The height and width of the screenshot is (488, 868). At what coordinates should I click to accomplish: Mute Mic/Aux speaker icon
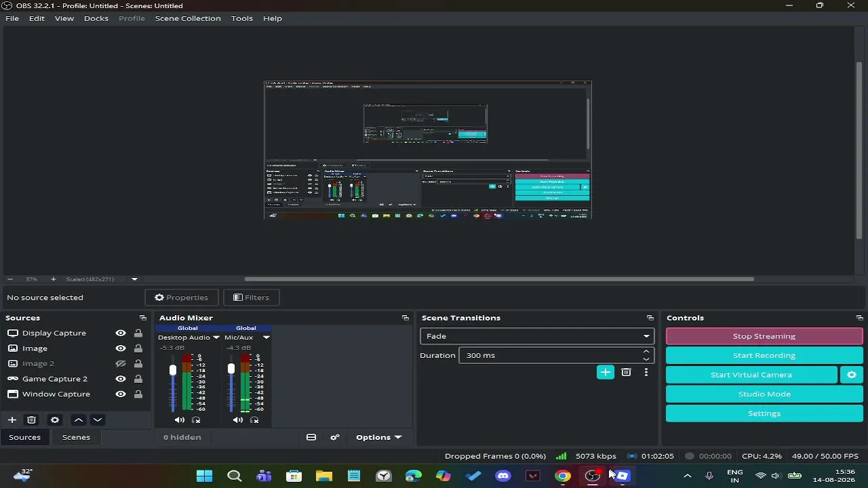tap(237, 420)
